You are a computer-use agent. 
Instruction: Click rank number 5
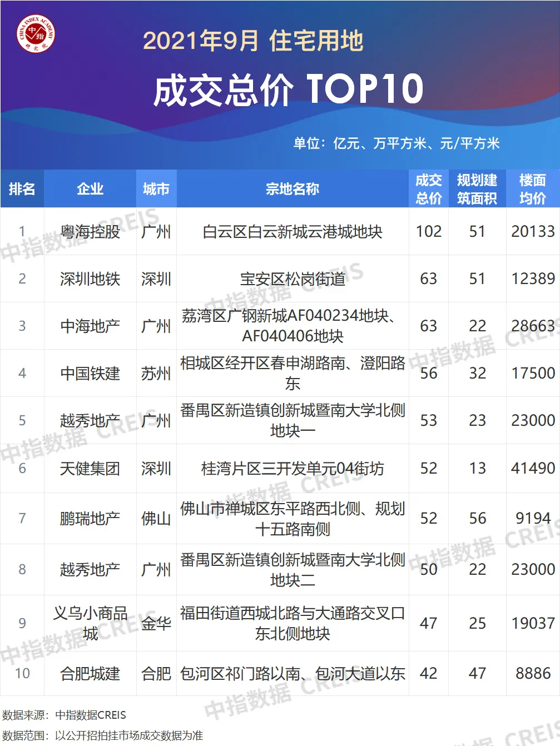tap(22, 421)
